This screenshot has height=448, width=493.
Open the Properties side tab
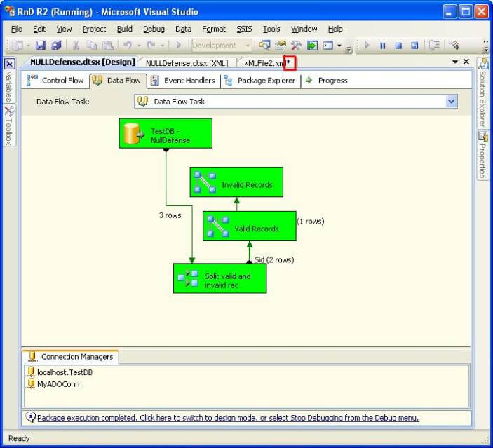482,156
